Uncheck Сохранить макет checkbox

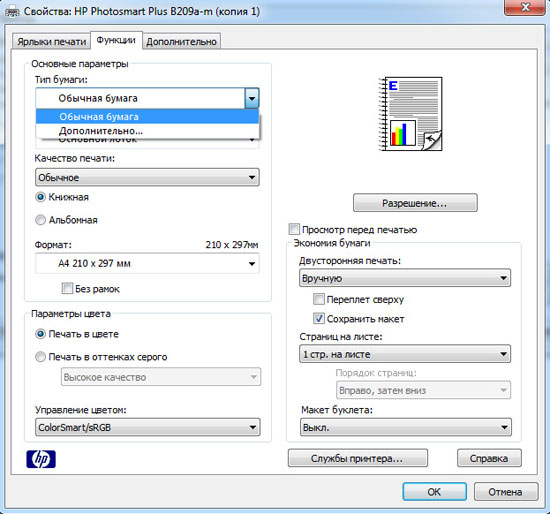(318, 319)
